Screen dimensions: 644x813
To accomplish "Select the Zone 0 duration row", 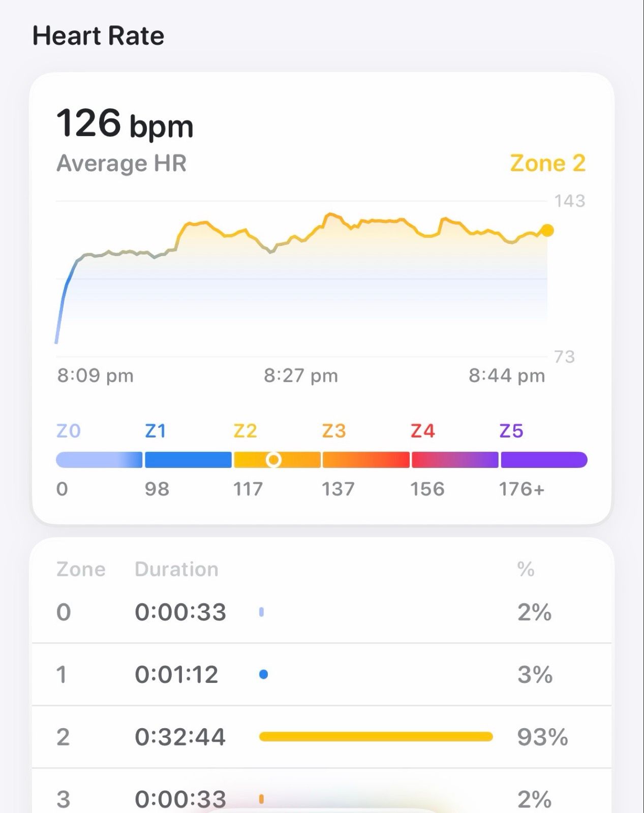I will [321, 612].
